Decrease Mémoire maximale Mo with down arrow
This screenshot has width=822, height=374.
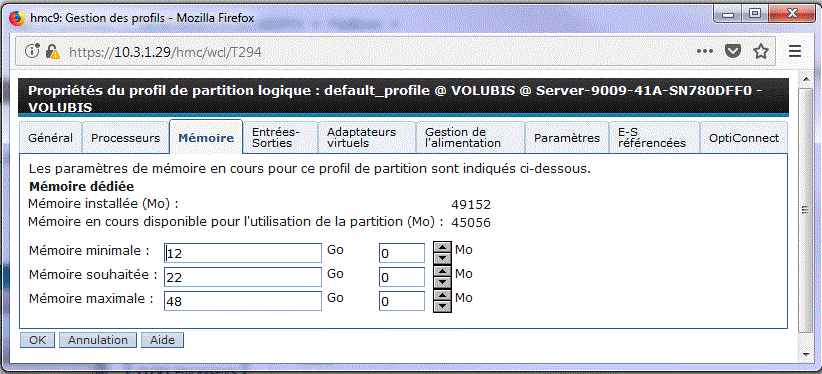[x=443, y=306]
